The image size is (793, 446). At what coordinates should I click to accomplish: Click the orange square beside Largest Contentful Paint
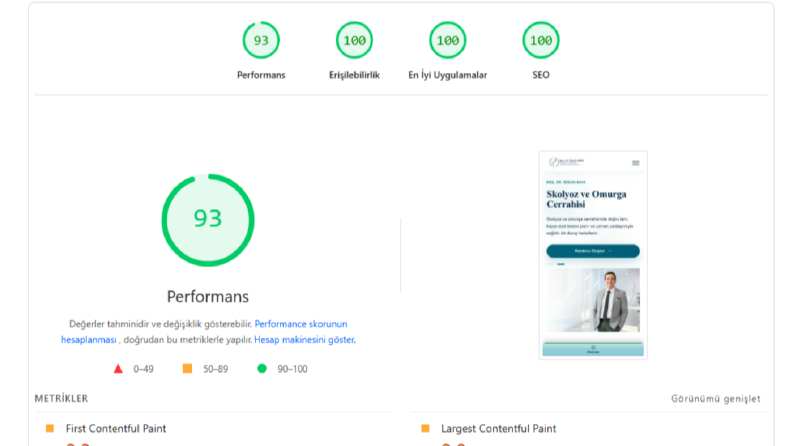coord(425,428)
